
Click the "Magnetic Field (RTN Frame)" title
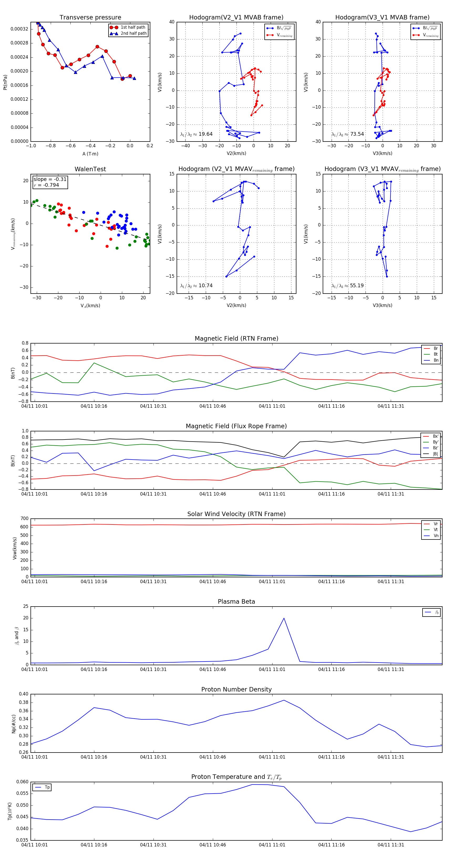click(236, 339)
